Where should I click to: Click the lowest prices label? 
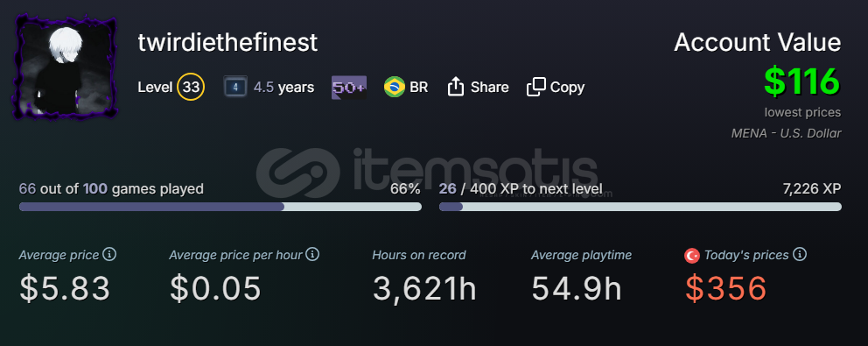(802, 113)
